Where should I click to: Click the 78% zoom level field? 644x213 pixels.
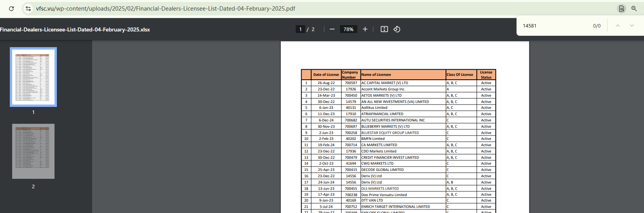[348, 29]
